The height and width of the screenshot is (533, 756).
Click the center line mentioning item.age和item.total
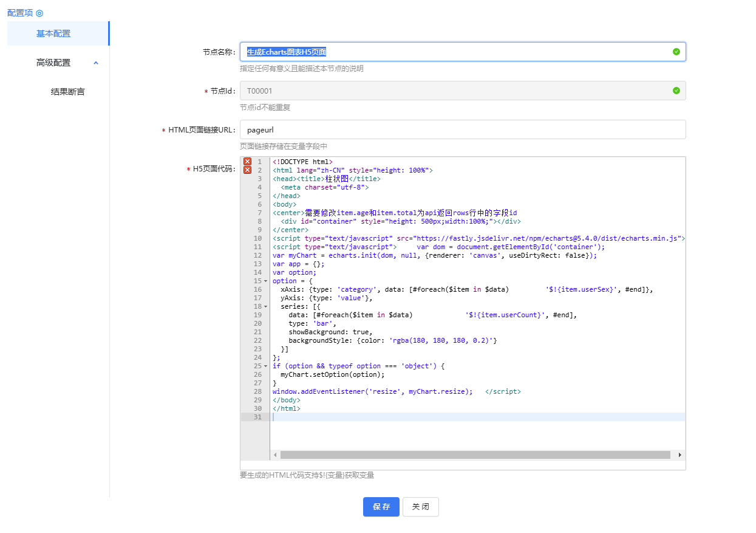click(395, 213)
